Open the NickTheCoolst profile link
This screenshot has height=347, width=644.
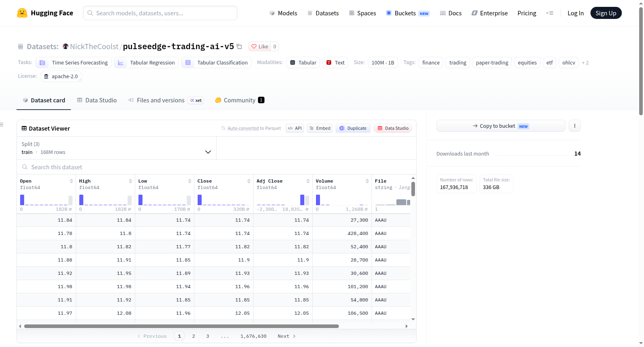click(x=94, y=46)
